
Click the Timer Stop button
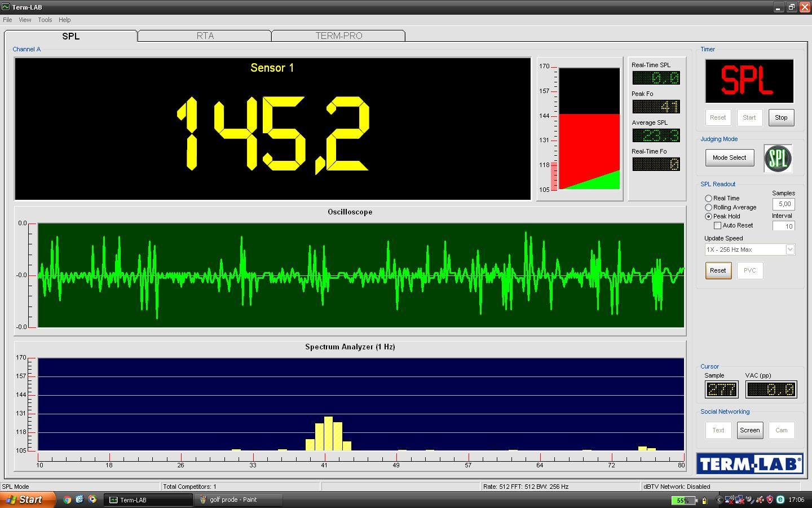pos(781,117)
